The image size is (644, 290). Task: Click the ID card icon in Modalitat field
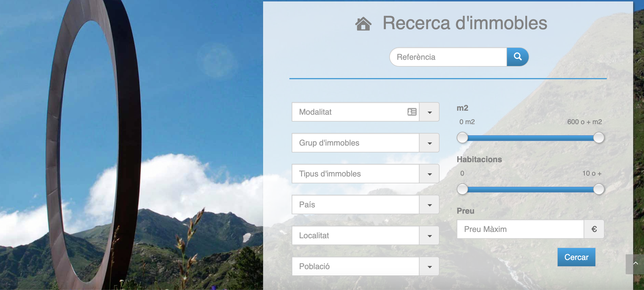pyautogui.click(x=411, y=112)
